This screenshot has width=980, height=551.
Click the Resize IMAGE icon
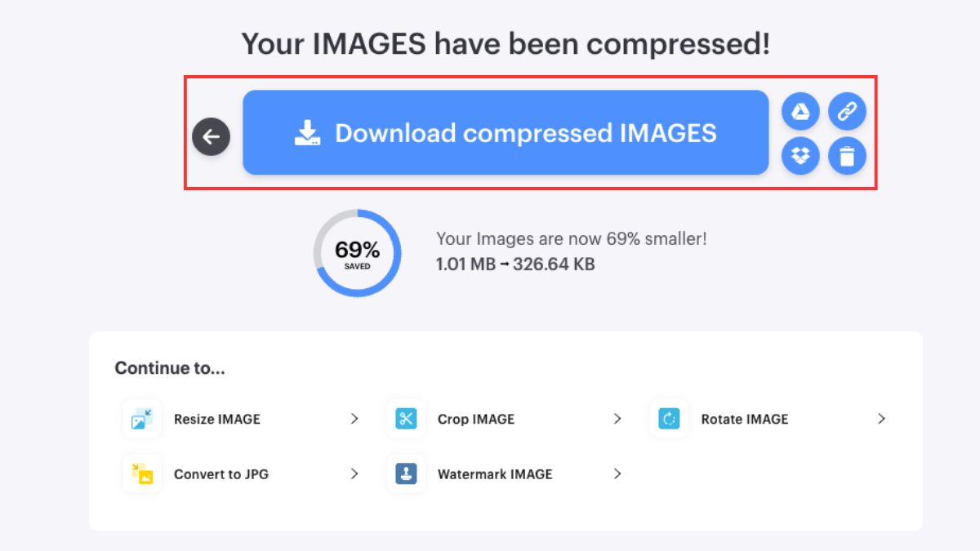142,419
